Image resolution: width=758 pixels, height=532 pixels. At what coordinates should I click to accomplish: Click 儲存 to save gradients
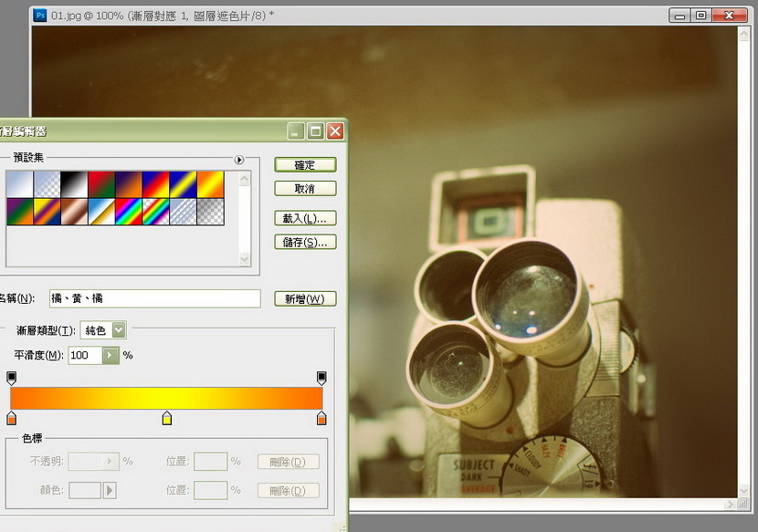coord(305,243)
